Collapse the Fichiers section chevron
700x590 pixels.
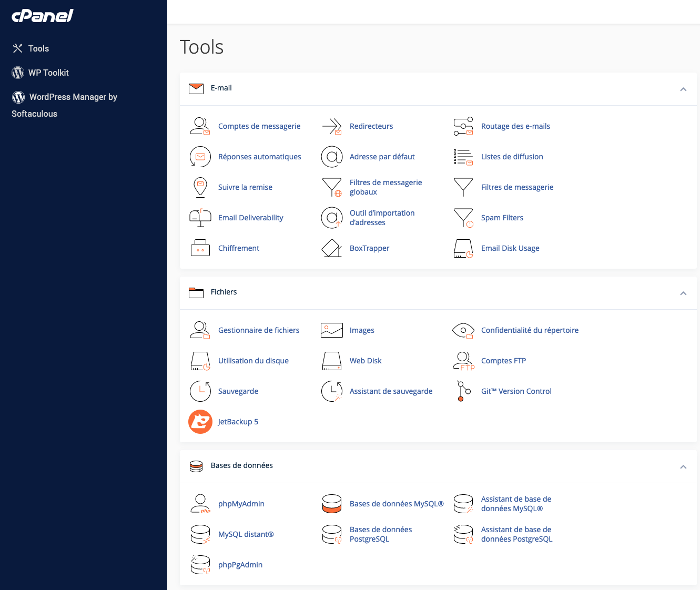click(683, 293)
